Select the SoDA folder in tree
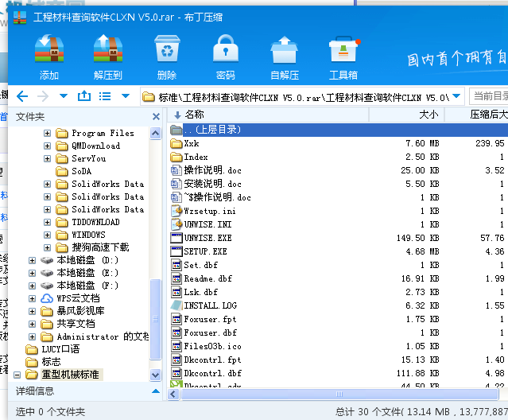Image resolution: width=508 pixels, height=420 pixels. coord(74,171)
